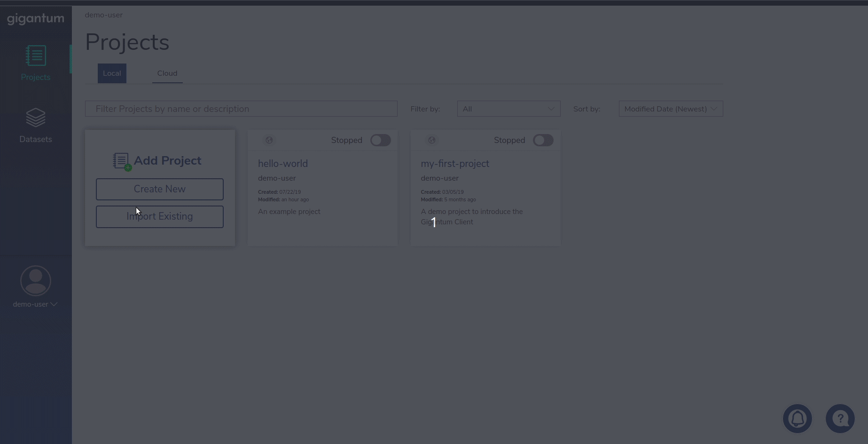Toggle the my-first-project container switch
Screen dimensions: 868x444
coord(543,140)
